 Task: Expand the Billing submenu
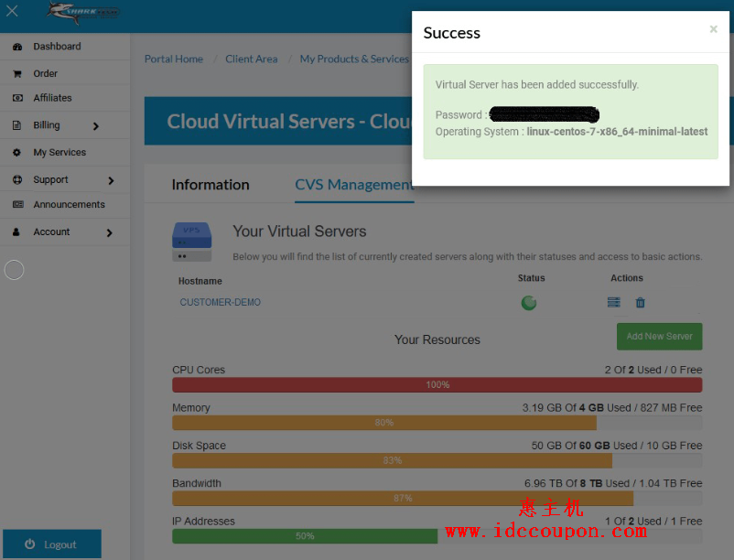point(96,126)
